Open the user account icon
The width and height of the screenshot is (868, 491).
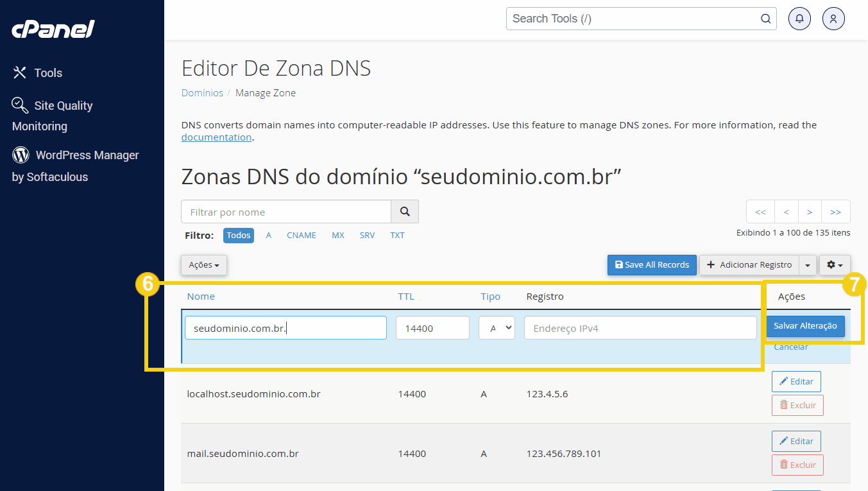[x=833, y=19]
